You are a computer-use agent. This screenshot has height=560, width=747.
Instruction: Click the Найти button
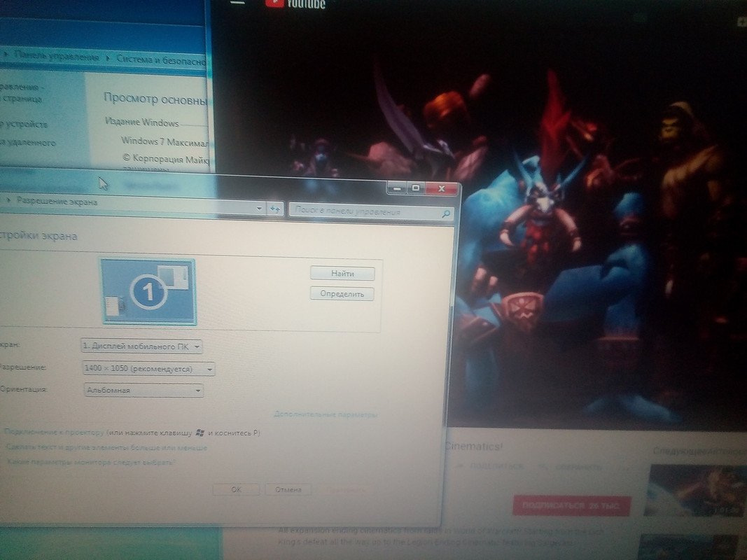pyautogui.click(x=342, y=273)
